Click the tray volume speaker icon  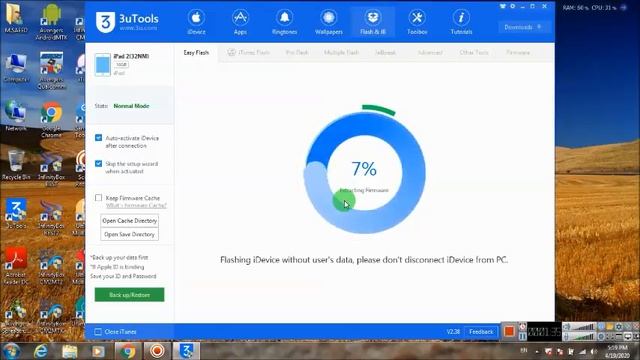pos(593,351)
